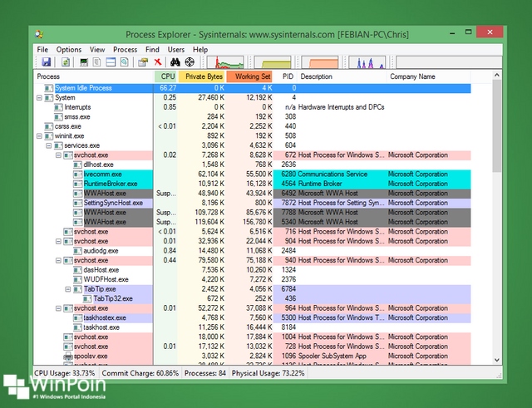Click Physical Usage 73.22% status entry
Viewport: 532px width, 408px height.
pyautogui.click(x=268, y=373)
